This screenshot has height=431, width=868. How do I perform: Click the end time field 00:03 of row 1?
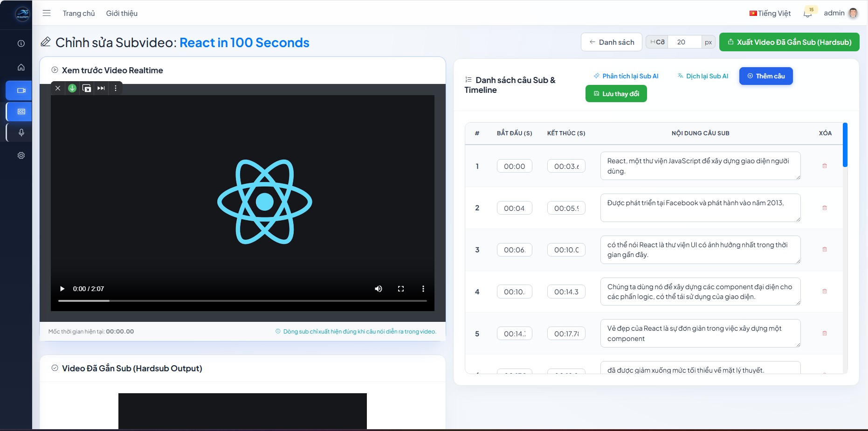pos(566,166)
